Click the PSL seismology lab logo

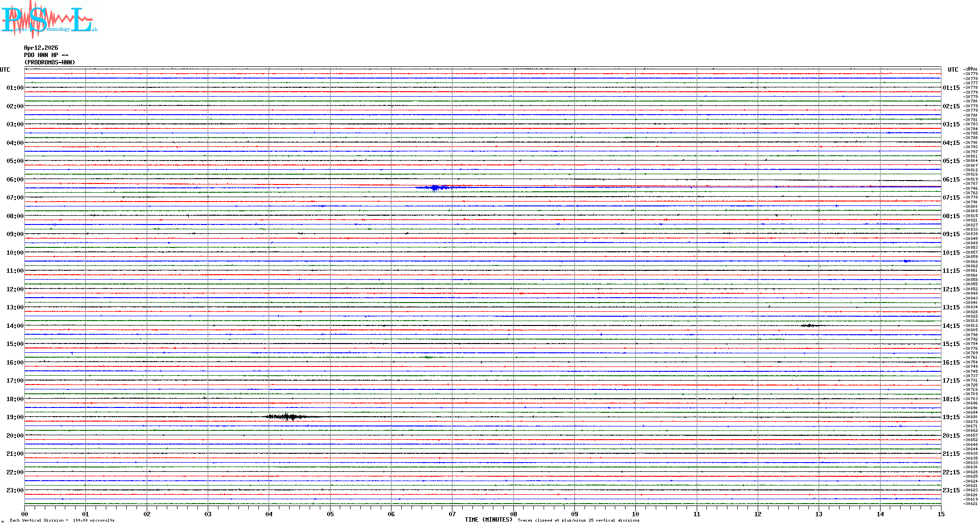coord(49,20)
